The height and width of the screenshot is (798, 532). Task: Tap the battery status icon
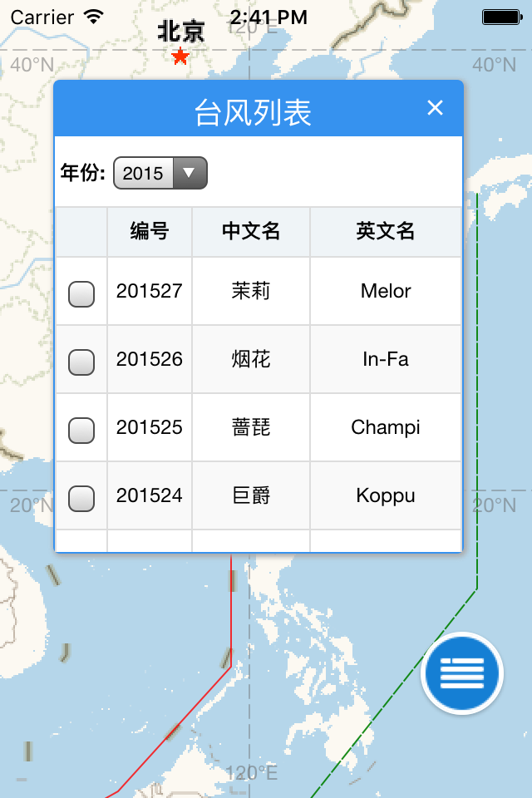click(x=502, y=17)
